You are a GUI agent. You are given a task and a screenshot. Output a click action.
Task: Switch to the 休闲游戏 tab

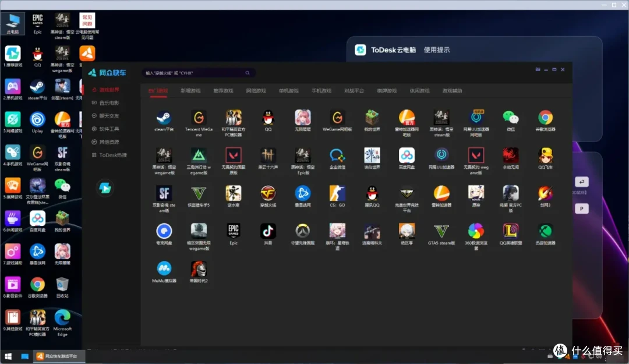[x=419, y=91]
